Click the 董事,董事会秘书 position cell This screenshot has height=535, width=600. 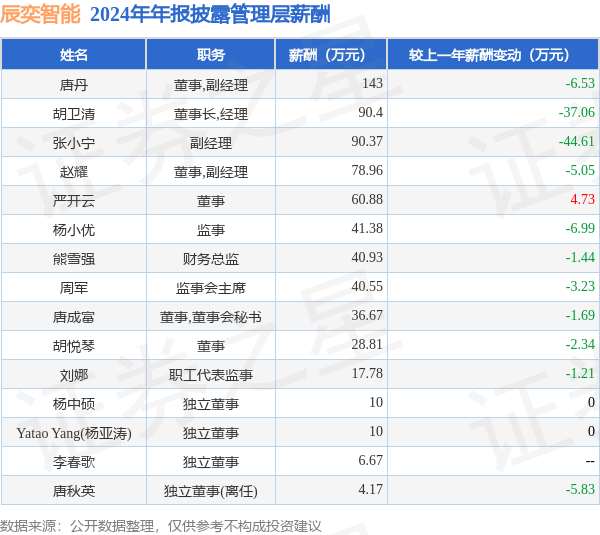tap(211, 317)
